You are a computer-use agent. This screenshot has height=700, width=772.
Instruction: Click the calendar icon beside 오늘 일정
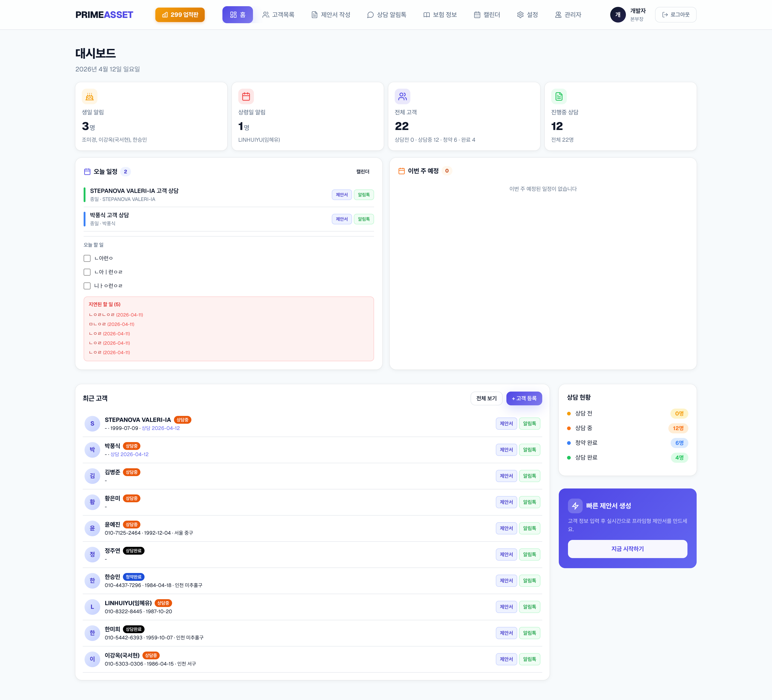tap(87, 172)
